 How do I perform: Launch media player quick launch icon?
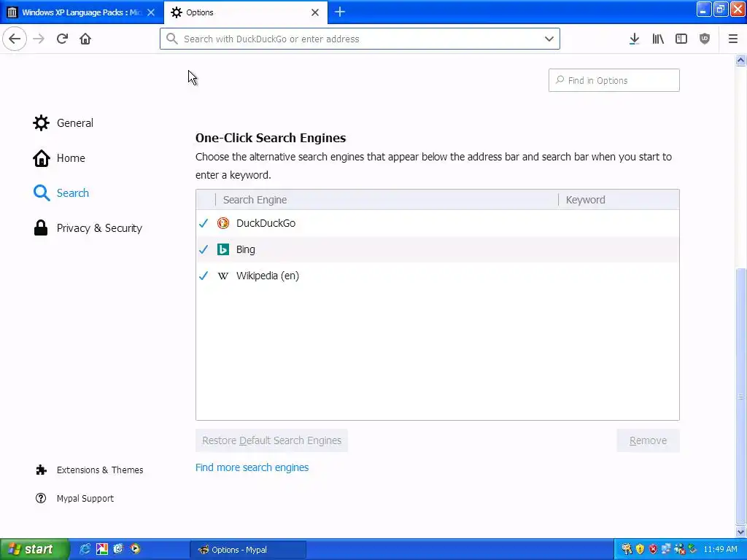coord(135,549)
